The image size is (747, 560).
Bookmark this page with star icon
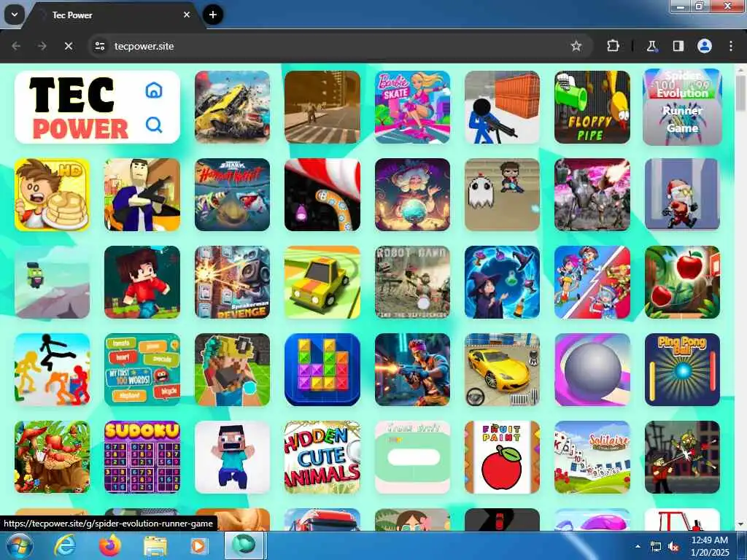click(576, 46)
